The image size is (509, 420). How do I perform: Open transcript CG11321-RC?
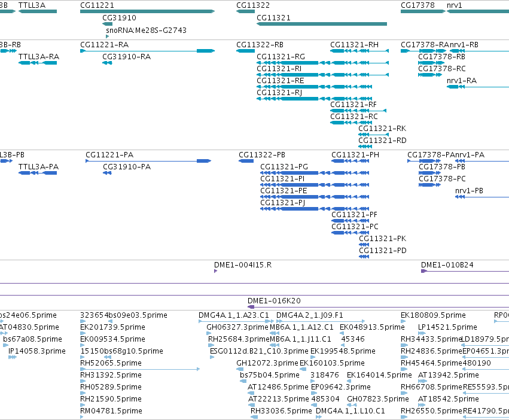354,117
